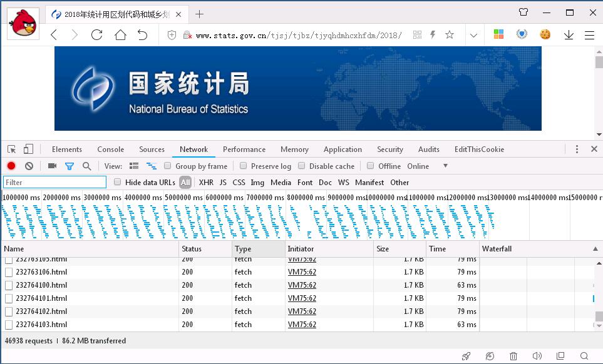The image size is (603, 364).
Task: Open the browser hamburger menu
Action: [x=590, y=35]
